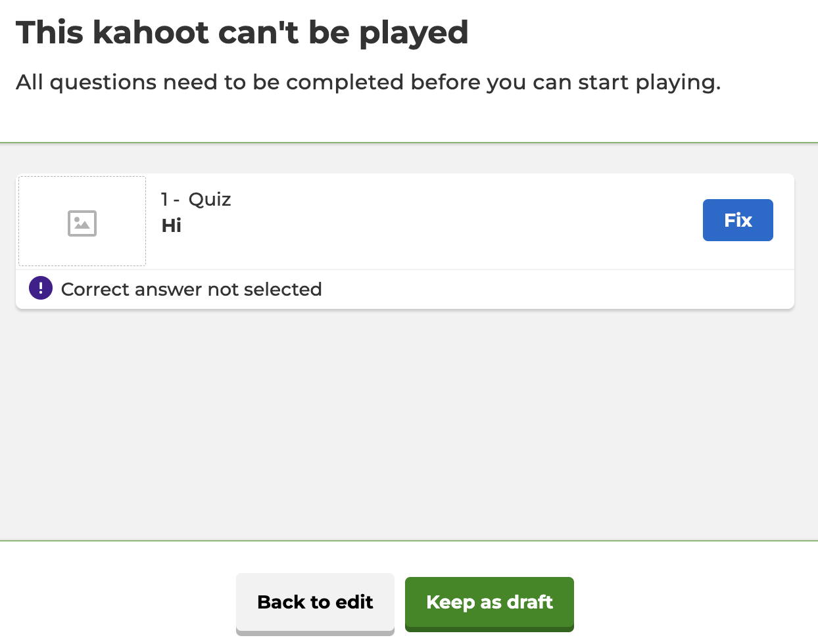818x644 pixels.
Task: Choose Keep as draft
Action: click(489, 602)
